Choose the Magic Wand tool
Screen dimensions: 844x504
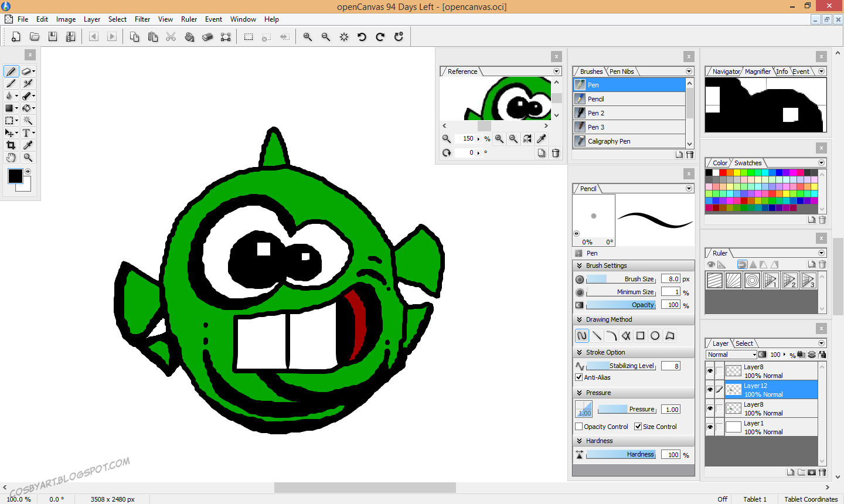coord(28,121)
